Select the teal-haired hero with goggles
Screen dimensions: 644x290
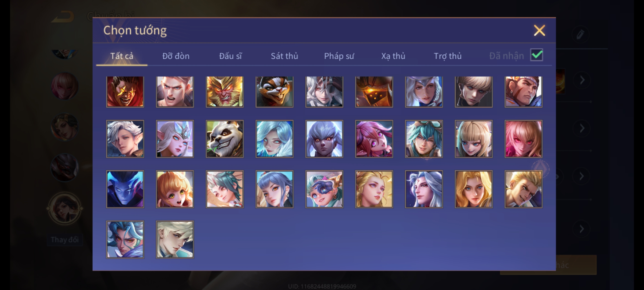click(x=424, y=139)
